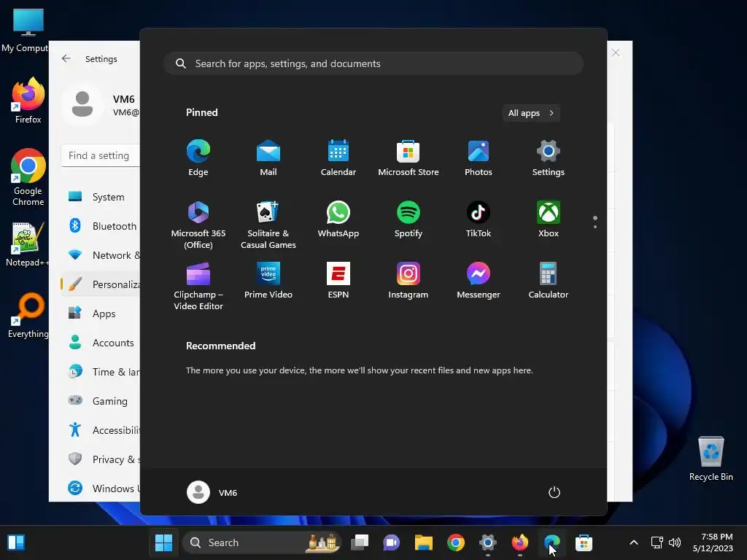Open Microsoft Store from the taskbar
The image size is (747, 560).
click(x=584, y=542)
